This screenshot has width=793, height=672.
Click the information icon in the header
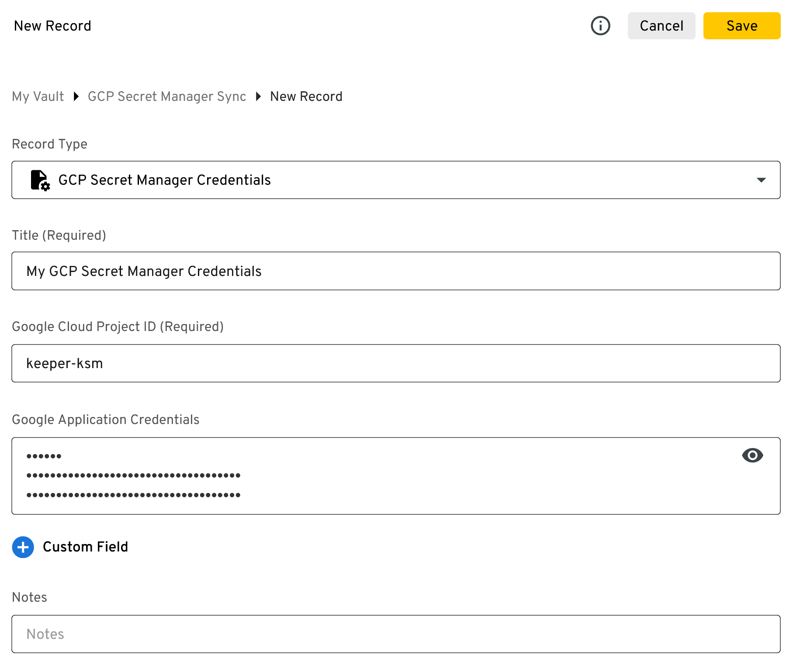600,26
